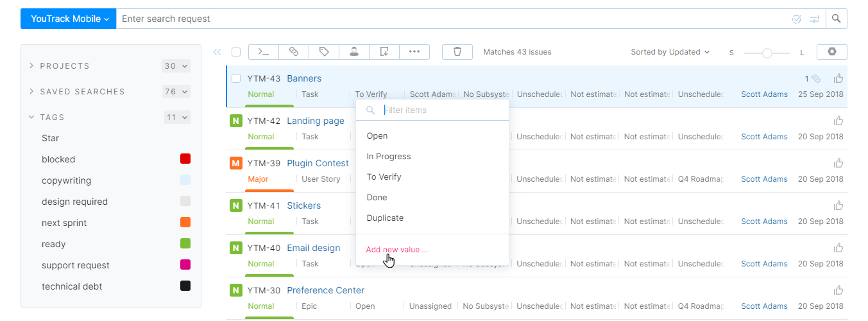Click the Add new value link

tap(396, 250)
